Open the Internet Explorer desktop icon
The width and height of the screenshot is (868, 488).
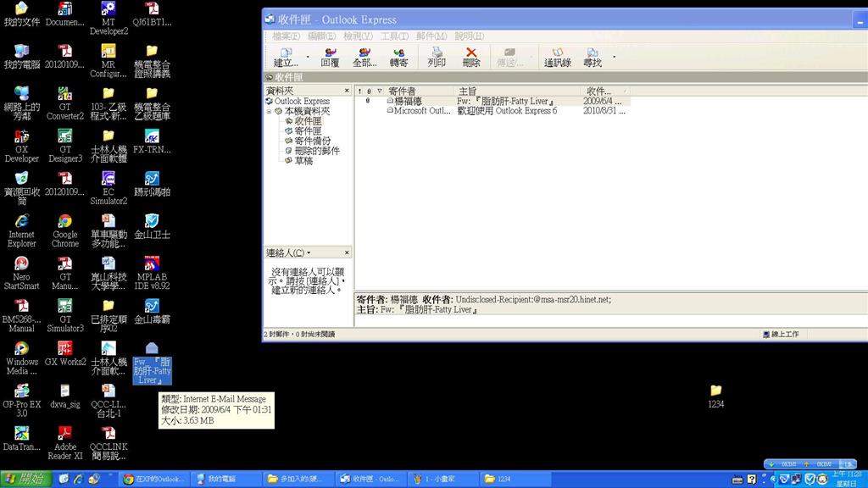point(21,230)
